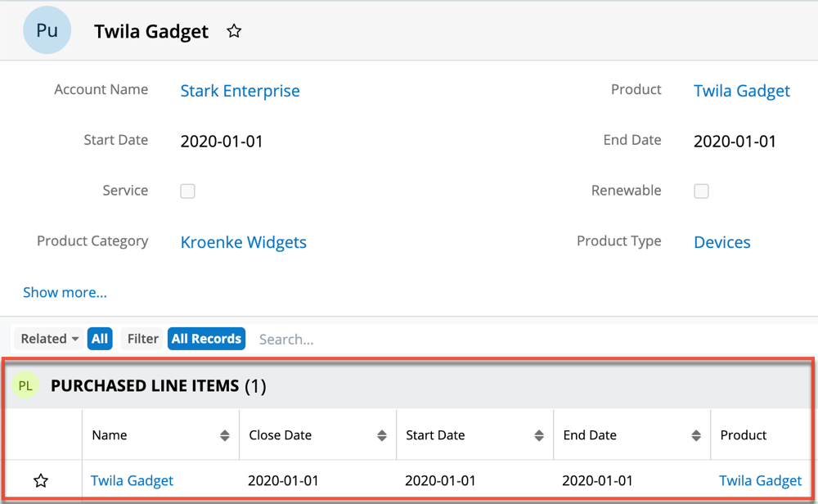Image resolution: width=818 pixels, height=504 pixels.
Task: Click into the Search field
Action: (x=327, y=339)
